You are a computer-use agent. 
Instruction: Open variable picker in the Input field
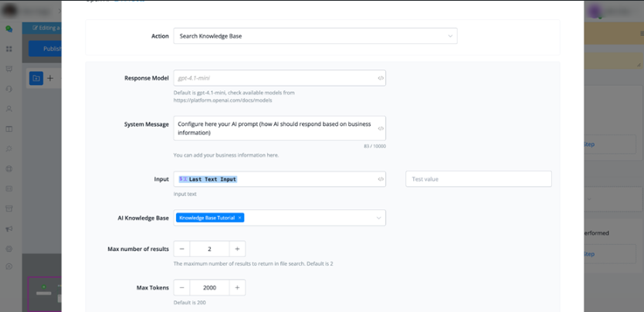point(381,179)
